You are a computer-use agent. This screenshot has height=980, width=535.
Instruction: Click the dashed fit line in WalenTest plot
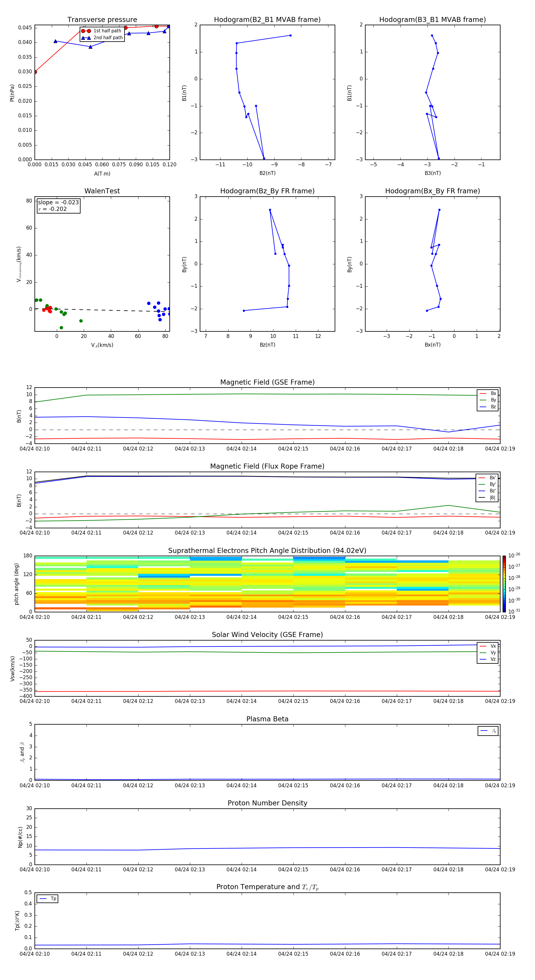[102, 310]
